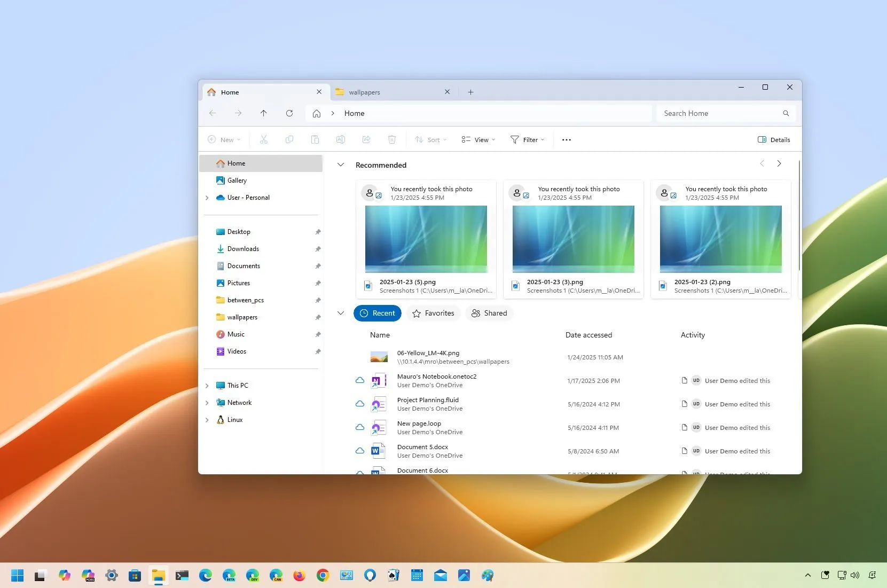The width and height of the screenshot is (887, 588).
Task: Open the See more ellipsis menu
Action: 567,139
